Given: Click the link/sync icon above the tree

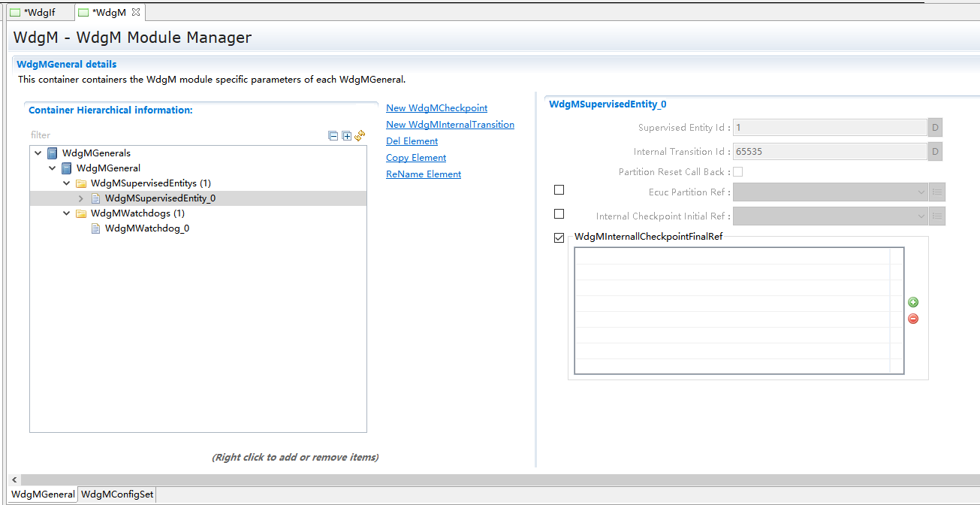Looking at the screenshot, I should pyautogui.click(x=360, y=136).
